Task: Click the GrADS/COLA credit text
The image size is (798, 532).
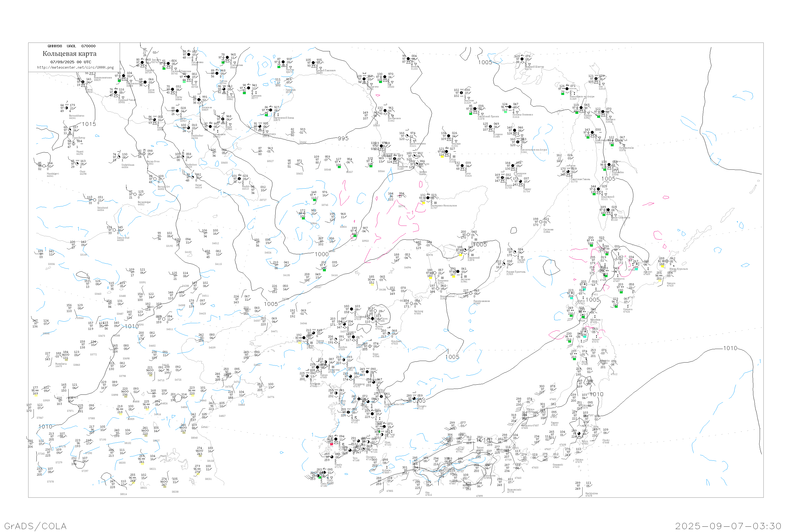Action: (35, 526)
